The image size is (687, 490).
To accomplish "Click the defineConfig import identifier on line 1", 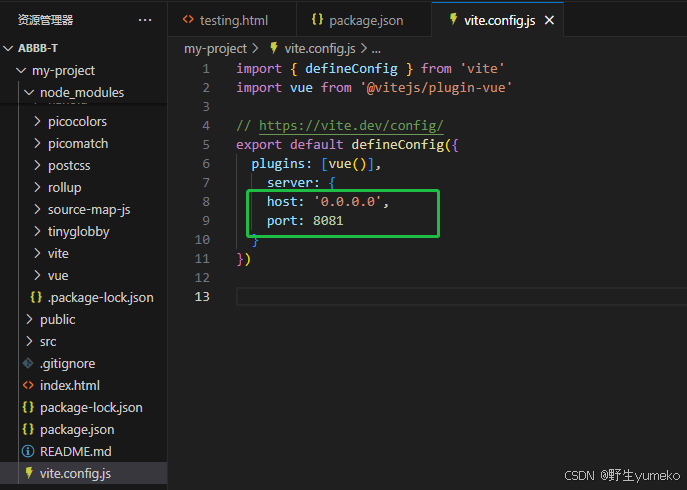I will (351, 69).
